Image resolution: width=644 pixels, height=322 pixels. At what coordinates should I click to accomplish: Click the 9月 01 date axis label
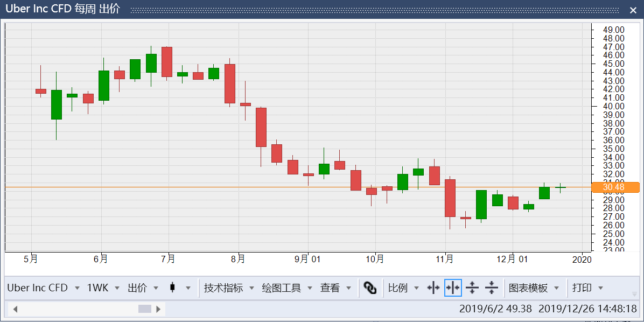click(307, 259)
